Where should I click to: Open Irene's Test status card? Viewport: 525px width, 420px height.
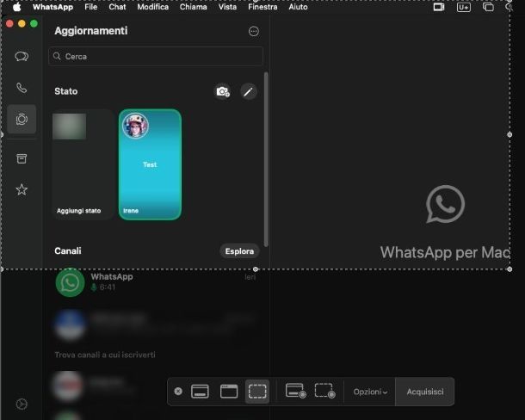coord(150,164)
